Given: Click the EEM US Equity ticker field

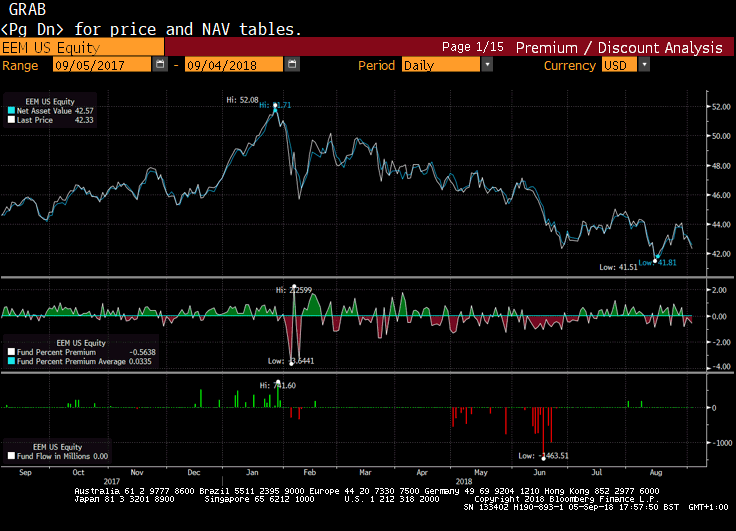Looking at the screenshot, I should click(x=82, y=47).
